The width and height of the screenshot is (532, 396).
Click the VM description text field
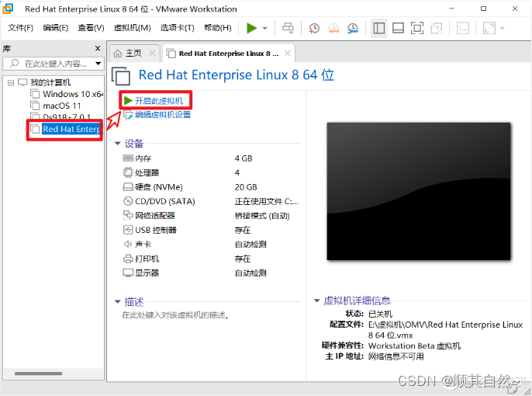pos(176,315)
